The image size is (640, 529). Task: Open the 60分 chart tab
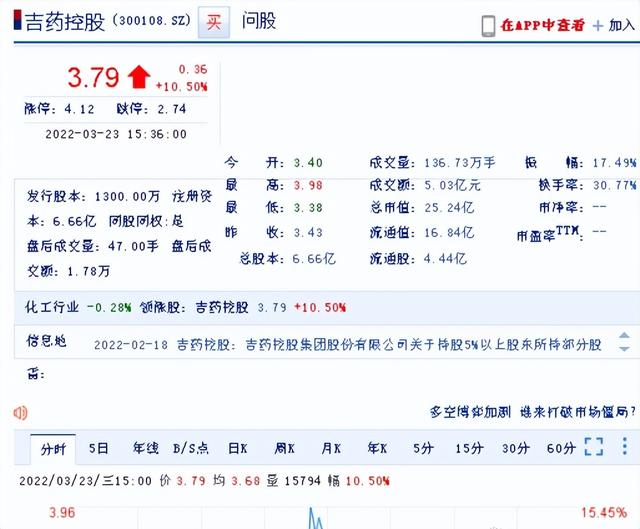click(561, 449)
